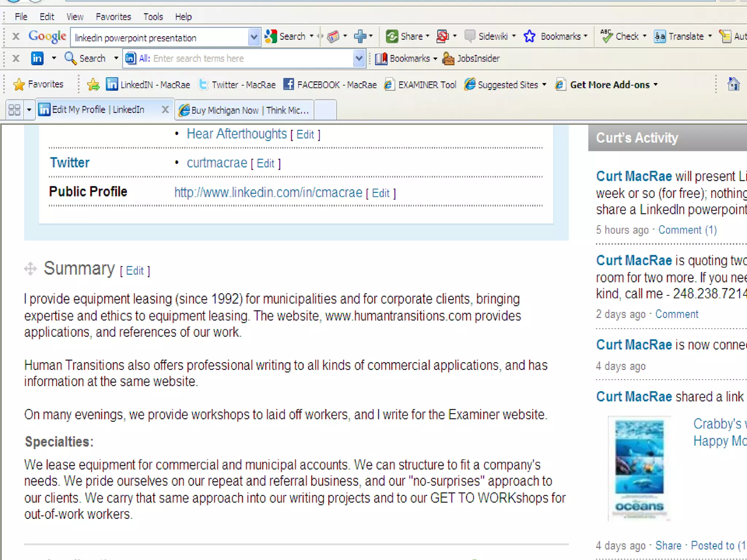
Task: Click the Google toolbar Search icon
Action: pos(271,36)
